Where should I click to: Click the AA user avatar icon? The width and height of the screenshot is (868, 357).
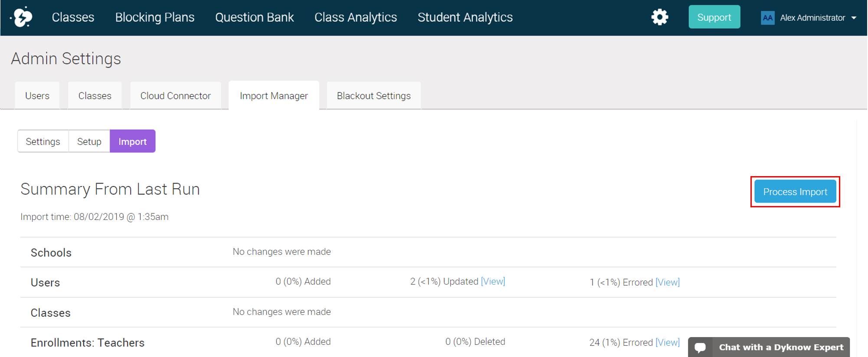point(767,18)
